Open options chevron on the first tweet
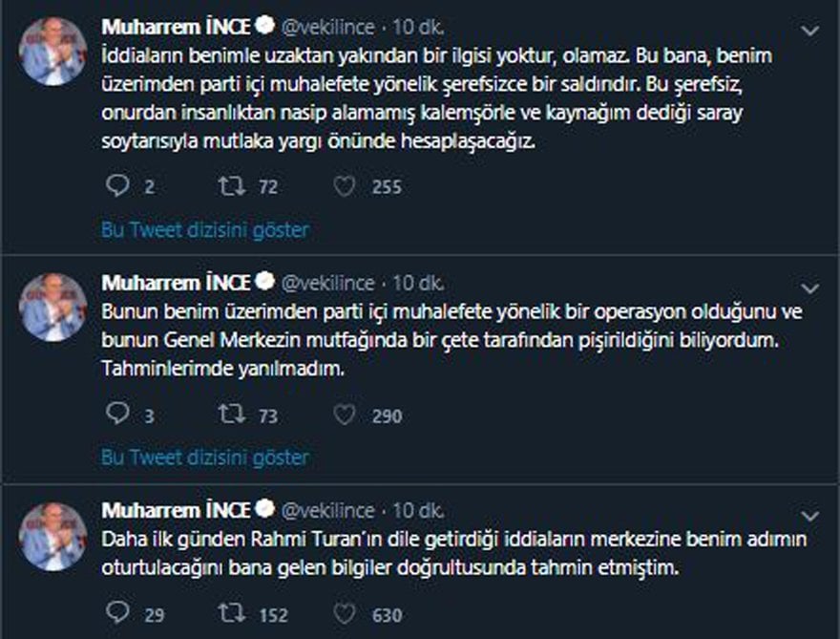Image resolution: width=840 pixels, height=639 pixels. pos(810,31)
